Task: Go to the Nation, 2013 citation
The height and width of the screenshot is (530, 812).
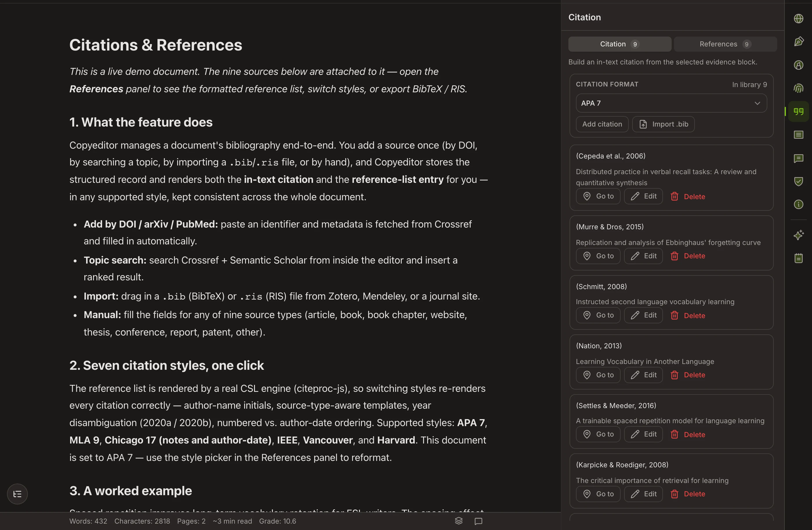Action: click(x=598, y=375)
